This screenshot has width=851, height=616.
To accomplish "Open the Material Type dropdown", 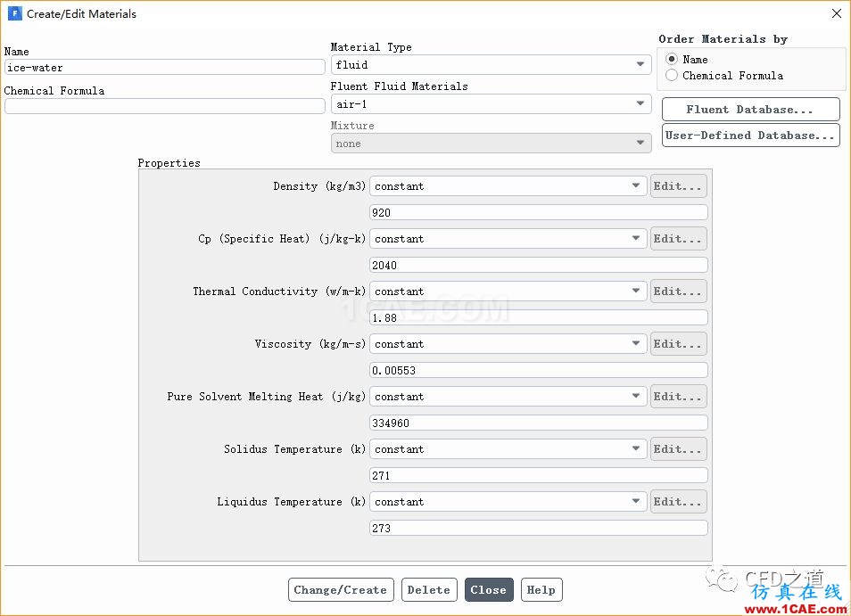I will coord(491,64).
